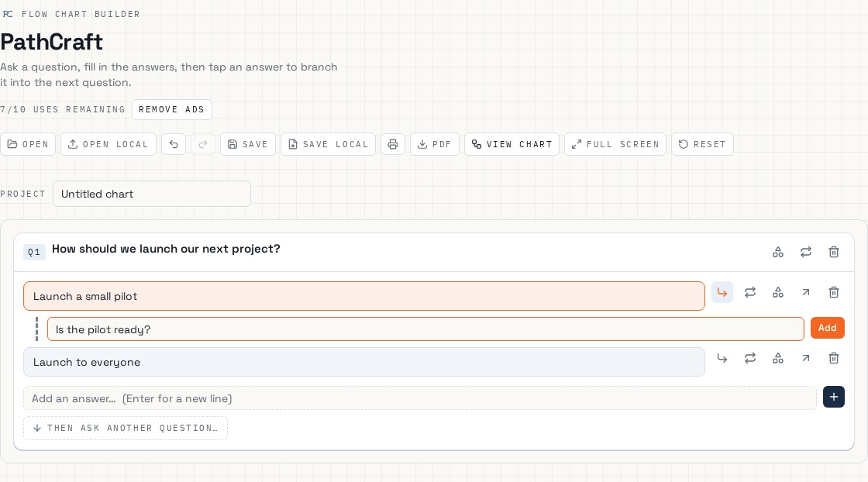
Task: Click shapes icon on Q1 question header
Action: tap(778, 253)
